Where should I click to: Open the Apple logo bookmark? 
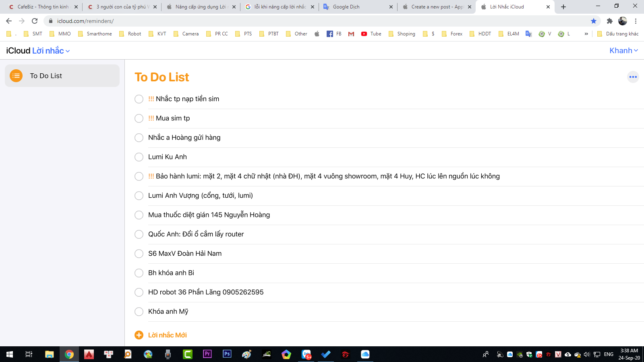pos(317,34)
